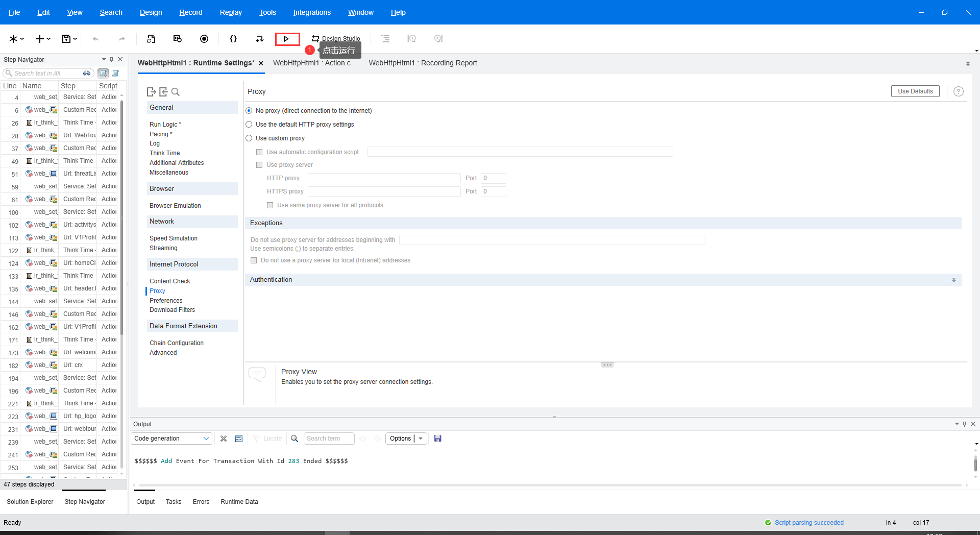Click the curly braces code snippet icon
Viewport: 980px width, 535px height.
pyautogui.click(x=233, y=39)
